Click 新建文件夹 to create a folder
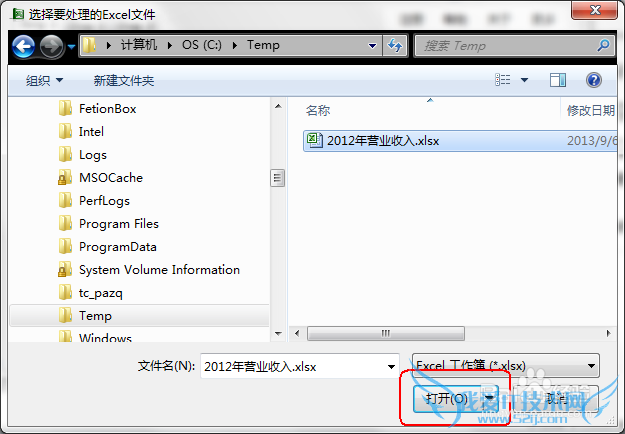 (124, 81)
